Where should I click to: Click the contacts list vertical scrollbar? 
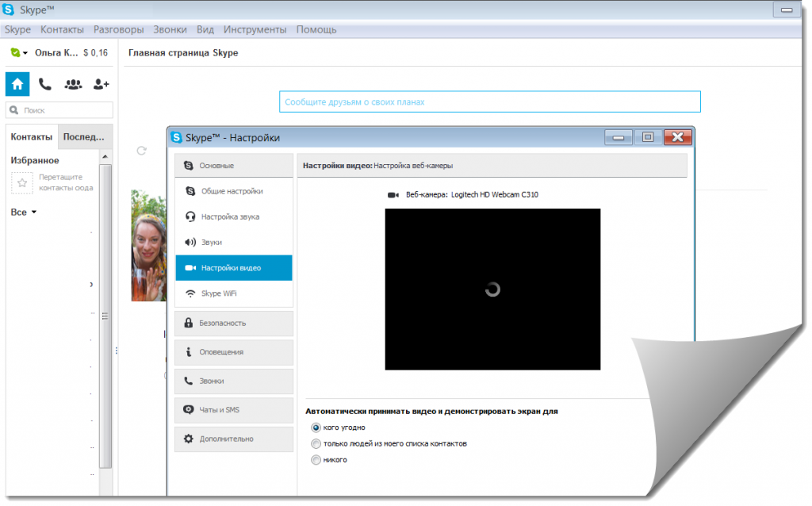pyautogui.click(x=105, y=316)
